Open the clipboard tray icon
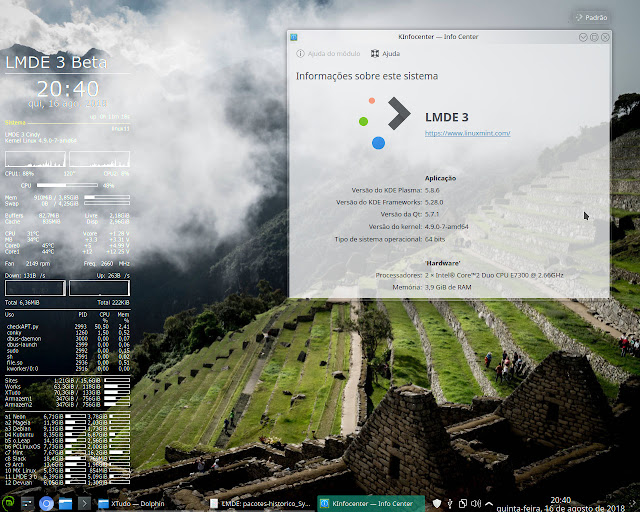The image size is (640, 512). pos(462,504)
